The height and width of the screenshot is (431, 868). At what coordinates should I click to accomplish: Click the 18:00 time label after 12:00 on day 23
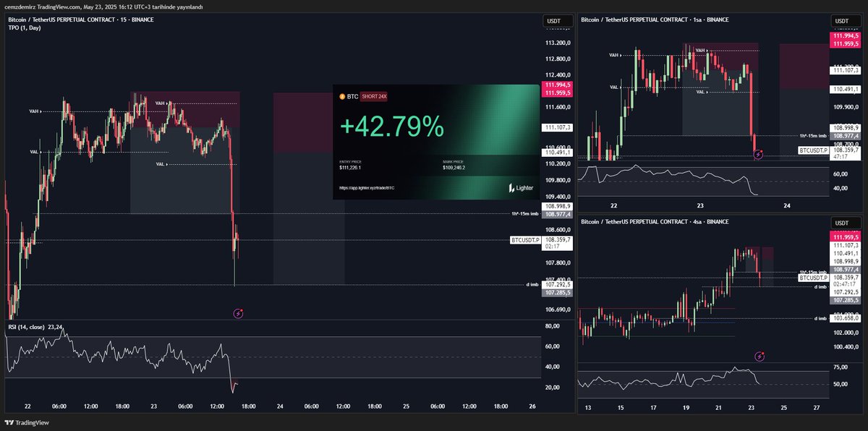pos(247,406)
